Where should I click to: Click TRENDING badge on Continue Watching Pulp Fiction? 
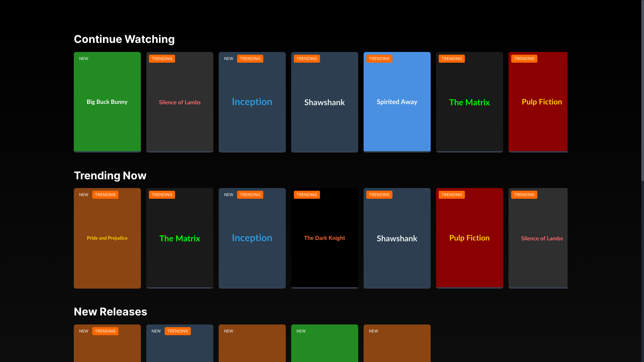[x=524, y=59]
